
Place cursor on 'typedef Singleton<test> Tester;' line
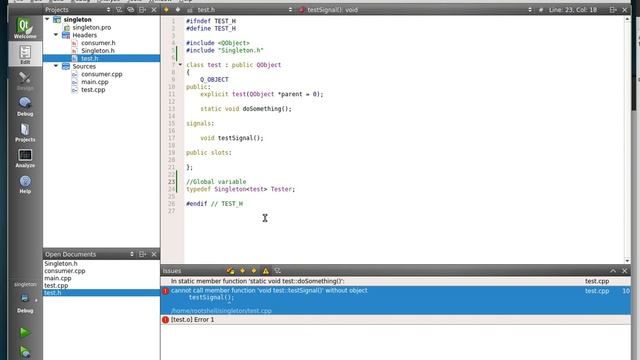(240, 189)
